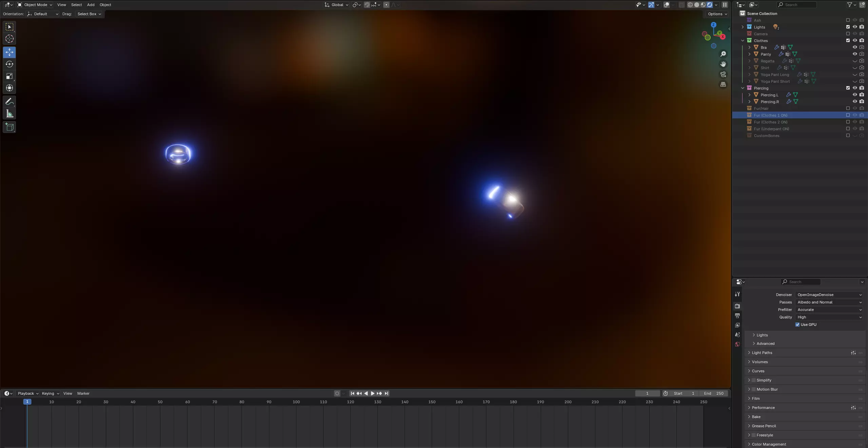868x448 pixels.
Task: Select the 3D Cursor tool
Action: 9,39
